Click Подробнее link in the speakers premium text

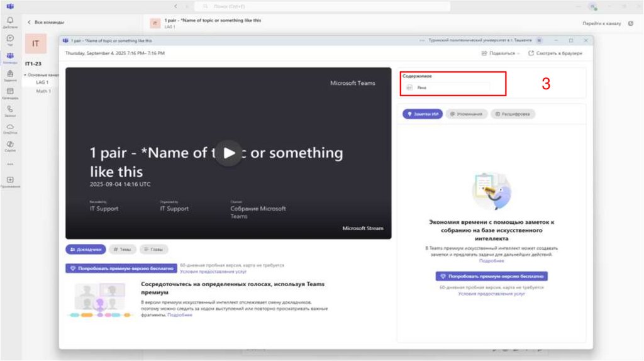[x=179, y=315]
